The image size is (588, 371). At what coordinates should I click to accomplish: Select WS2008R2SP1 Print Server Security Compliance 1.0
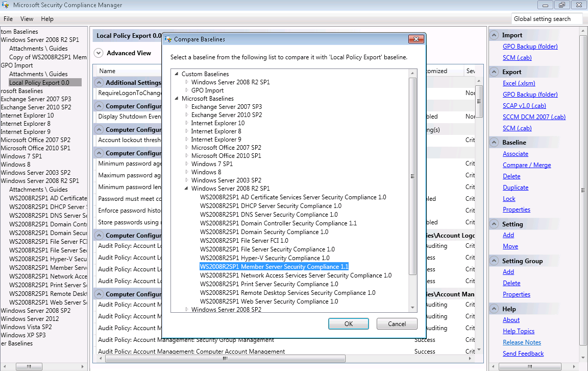tap(269, 284)
